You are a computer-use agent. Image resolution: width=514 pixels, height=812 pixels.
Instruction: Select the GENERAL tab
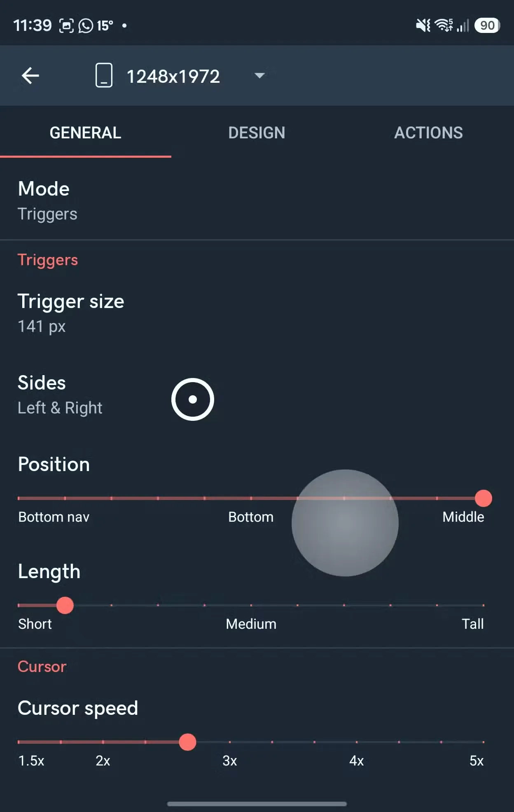86,133
